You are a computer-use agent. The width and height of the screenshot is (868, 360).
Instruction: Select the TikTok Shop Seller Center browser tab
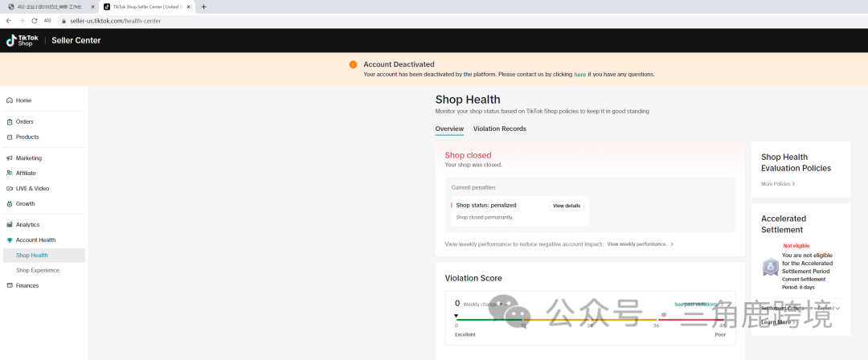pyautogui.click(x=147, y=6)
